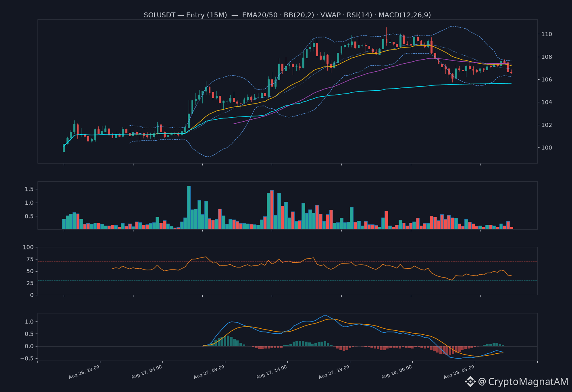Click the Aug 26, 23:00 time label
This screenshot has width=572, height=392.
84,372
